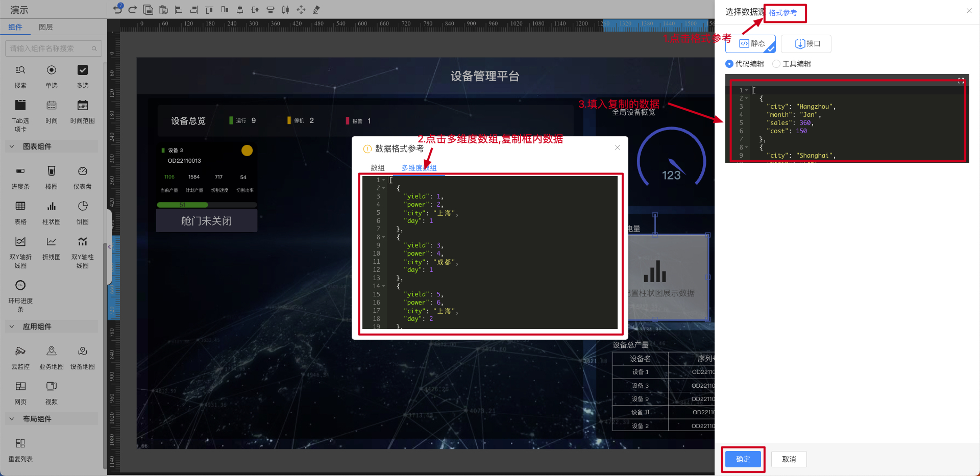Select the 仪表盘 gauge component icon

82,171
